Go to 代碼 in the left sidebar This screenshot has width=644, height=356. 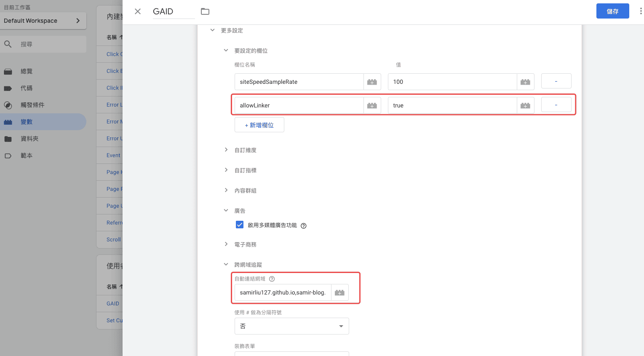point(27,88)
